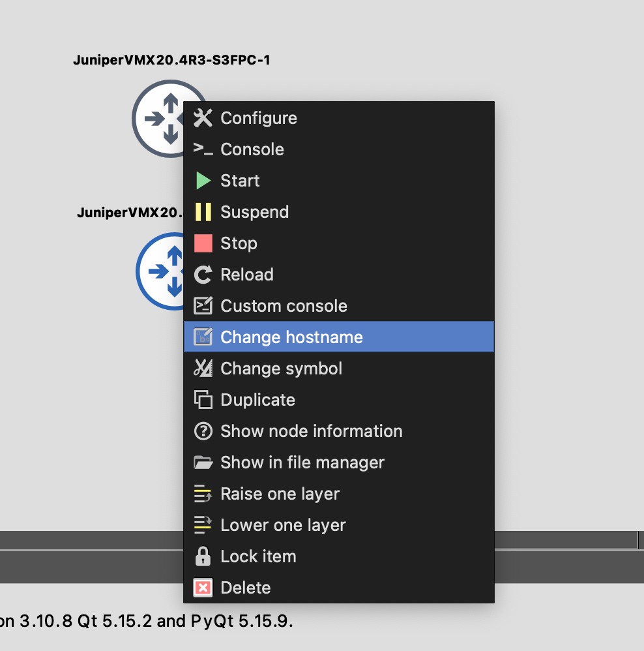The width and height of the screenshot is (644, 651).
Task: Select Suspend menu entry
Action: pyautogui.click(x=339, y=212)
